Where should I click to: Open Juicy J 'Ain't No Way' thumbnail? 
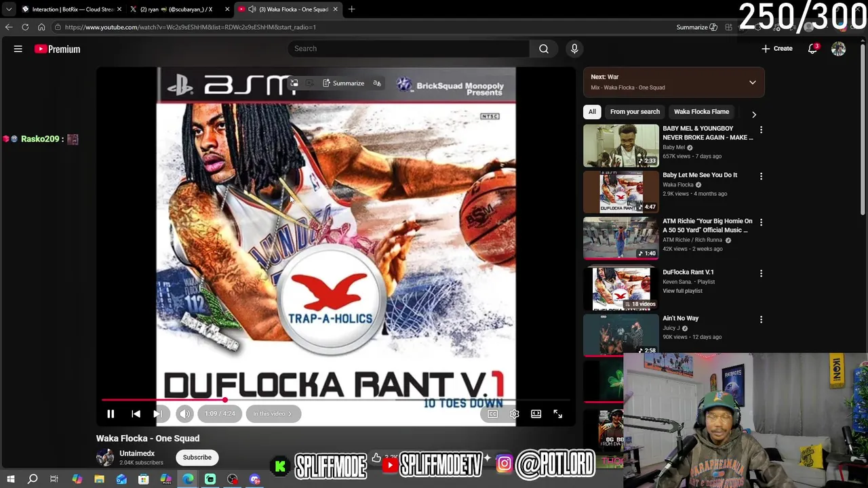[621, 335]
